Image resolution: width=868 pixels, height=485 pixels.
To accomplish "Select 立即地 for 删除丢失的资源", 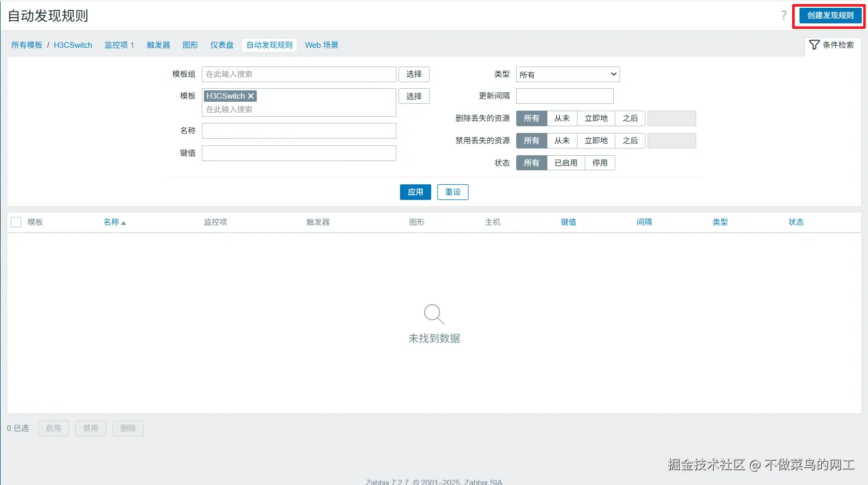I will click(x=596, y=118).
